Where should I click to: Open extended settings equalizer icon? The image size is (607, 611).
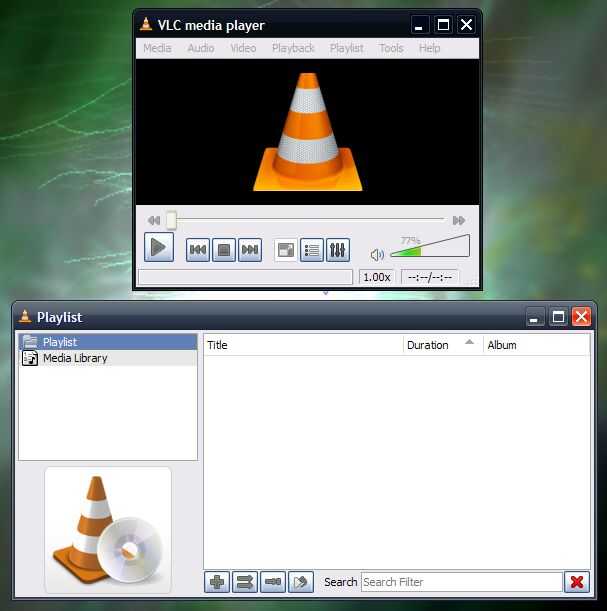[x=338, y=250]
